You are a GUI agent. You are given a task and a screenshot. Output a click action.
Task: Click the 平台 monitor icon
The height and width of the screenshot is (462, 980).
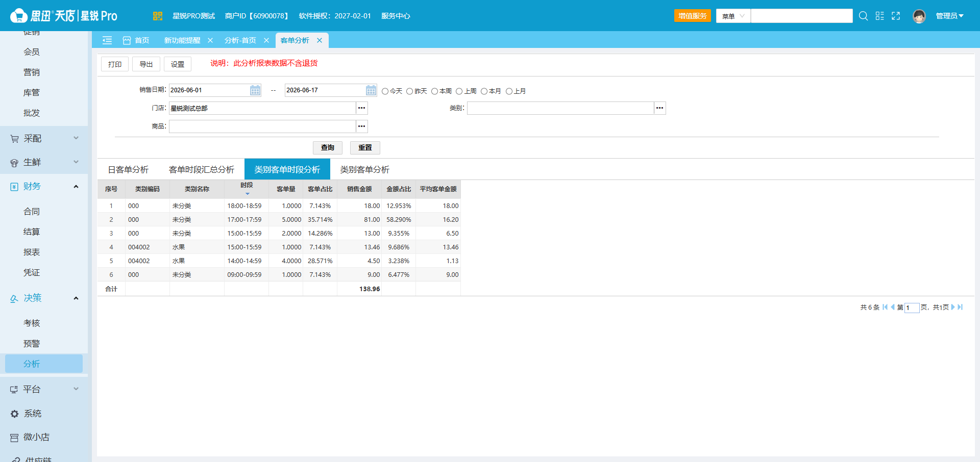14,390
